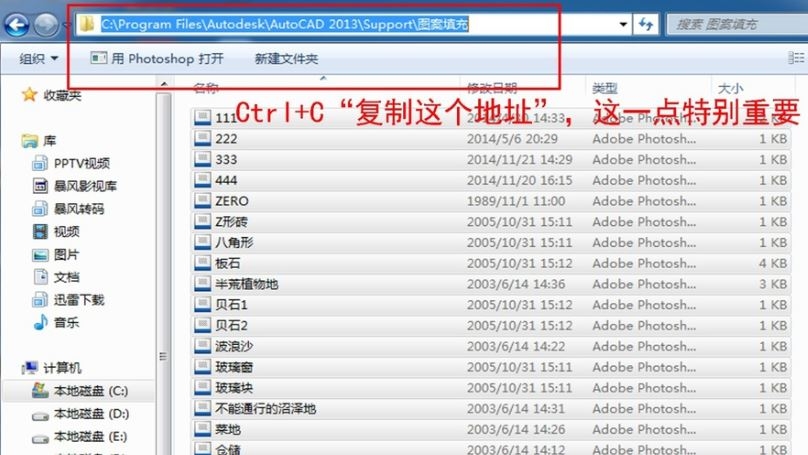Create a folder with 新建文件夹

[286, 59]
